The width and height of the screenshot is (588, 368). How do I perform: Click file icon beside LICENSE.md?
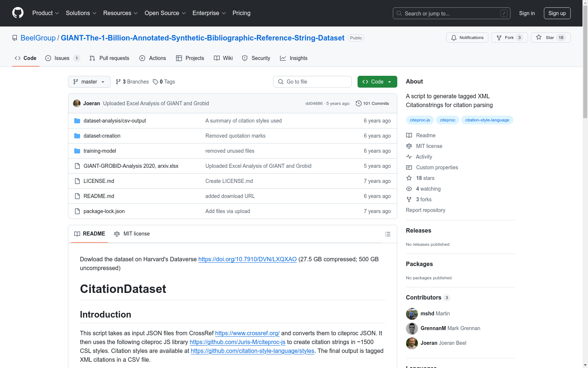click(x=77, y=181)
